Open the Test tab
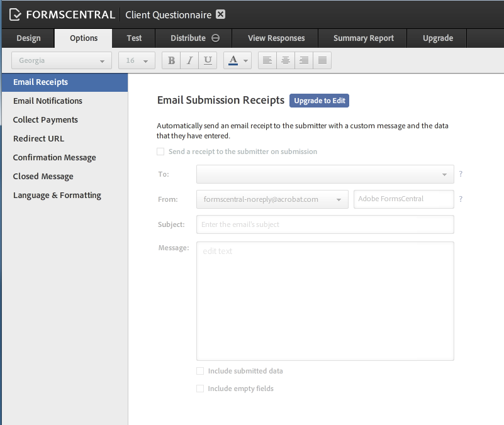Image resolution: width=504 pixels, height=425 pixels. (x=134, y=38)
